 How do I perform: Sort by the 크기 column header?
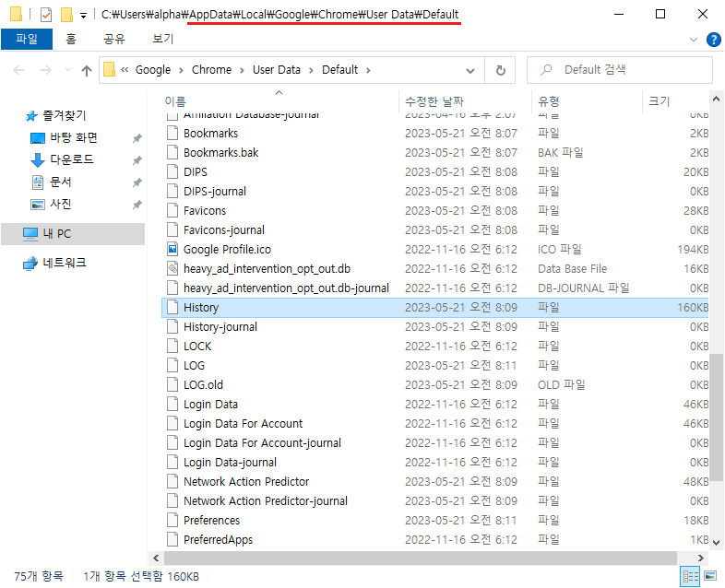659,101
